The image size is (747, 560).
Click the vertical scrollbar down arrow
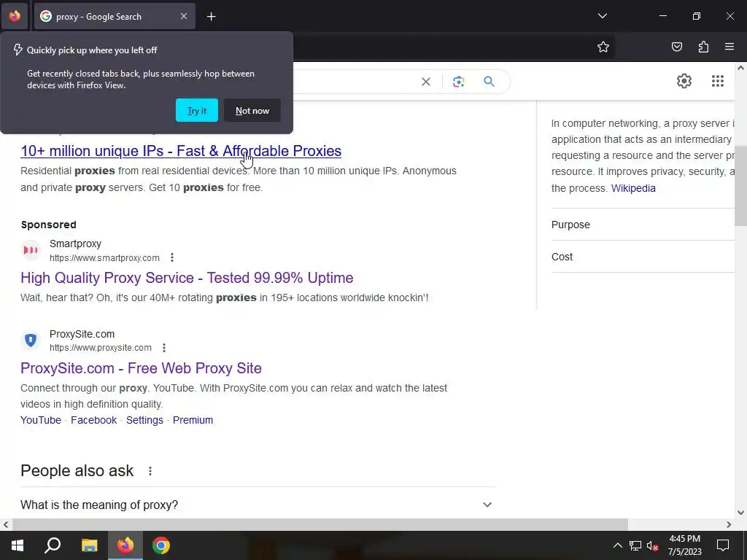(x=741, y=513)
